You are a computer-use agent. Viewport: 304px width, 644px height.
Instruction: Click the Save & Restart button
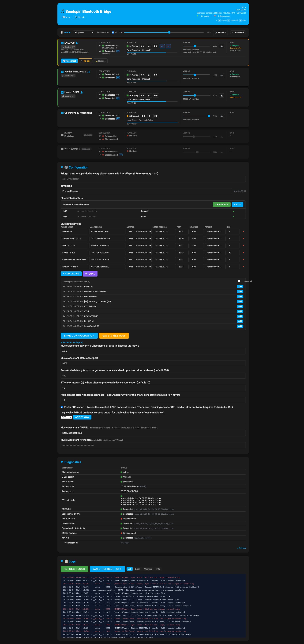tap(114, 336)
